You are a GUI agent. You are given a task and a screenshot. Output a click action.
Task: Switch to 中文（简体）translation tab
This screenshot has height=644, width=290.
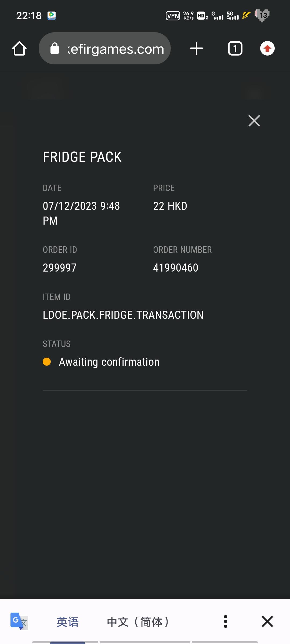pos(138,622)
